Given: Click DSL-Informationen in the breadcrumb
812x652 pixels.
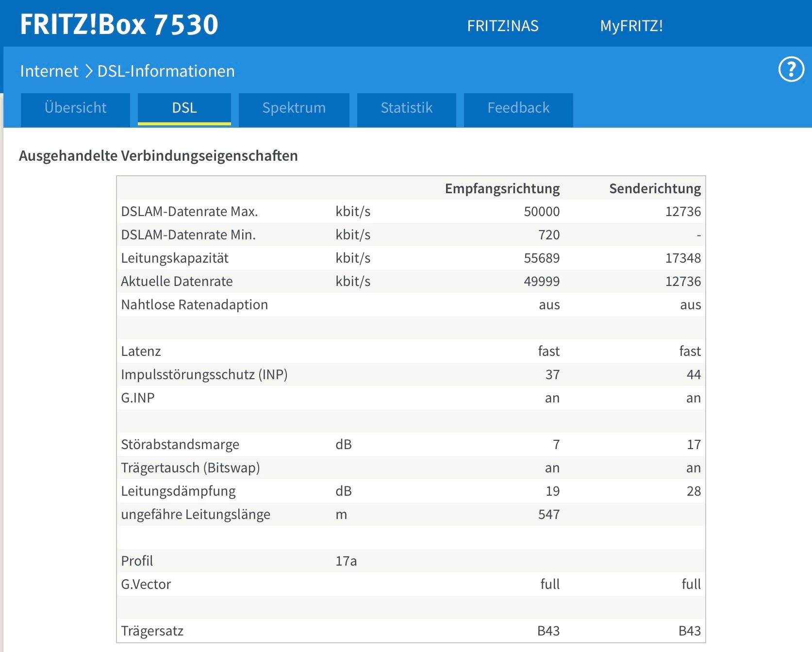Looking at the screenshot, I should click(166, 71).
